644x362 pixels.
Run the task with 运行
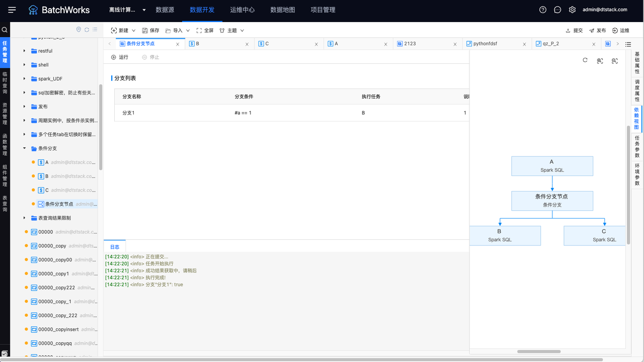pyautogui.click(x=120, y=57)
